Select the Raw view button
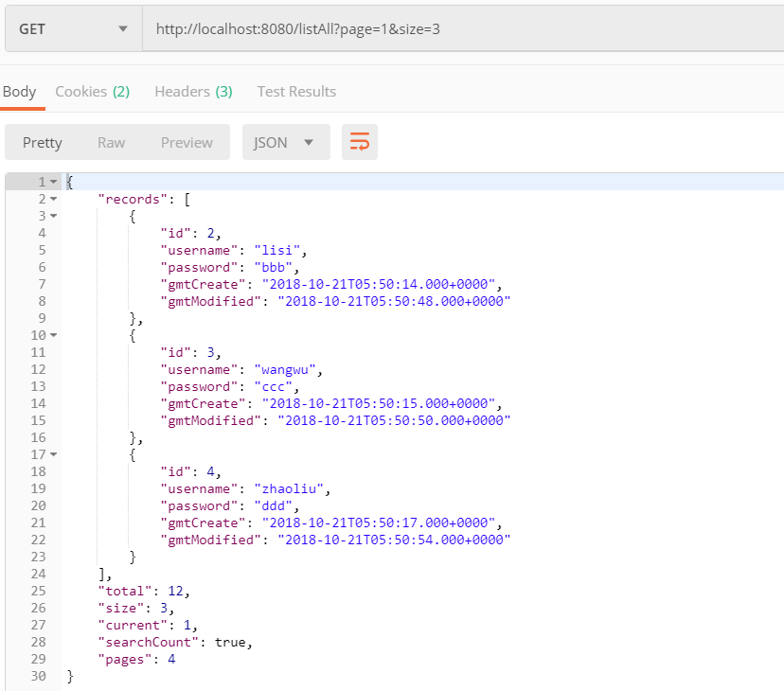Screen dimensions: 784x691 coord(111,143)
